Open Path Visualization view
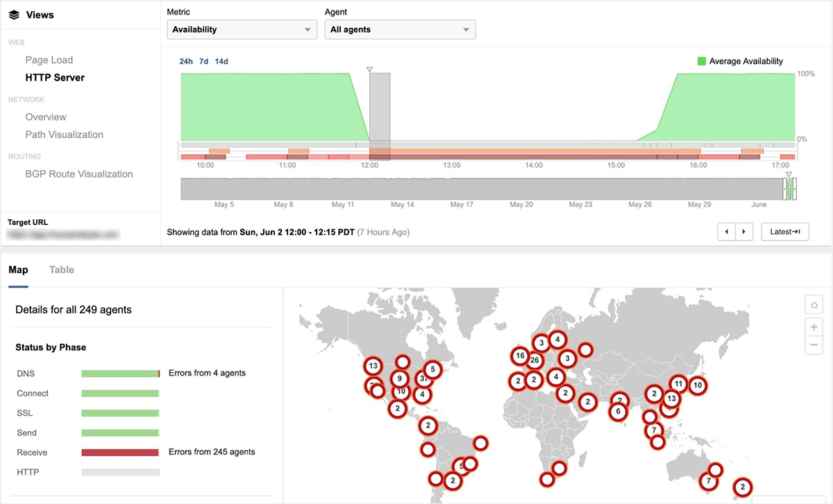Viewport: 833px width, 504px height. coord(65,135)
